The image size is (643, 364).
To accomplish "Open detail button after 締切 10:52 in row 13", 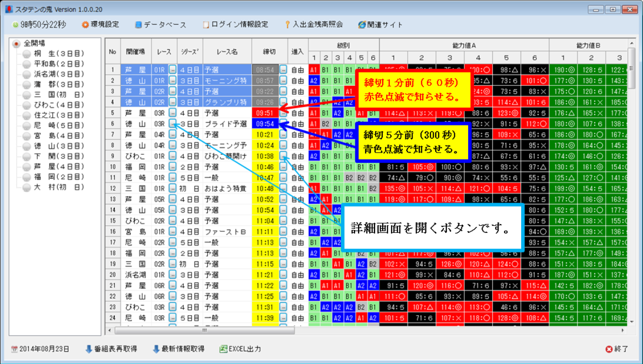I will point(283,199).
